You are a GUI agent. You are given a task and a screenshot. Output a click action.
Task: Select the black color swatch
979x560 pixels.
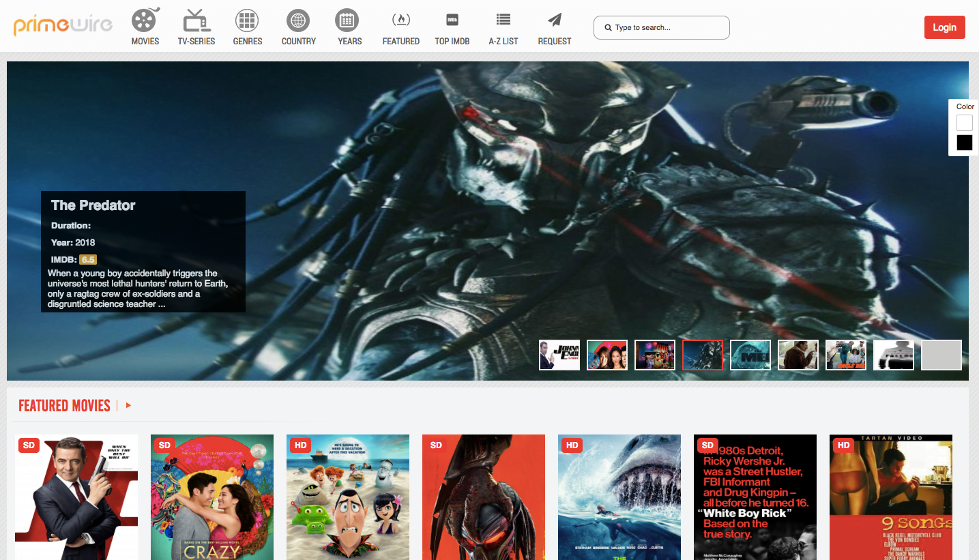(x=965, y=143)
